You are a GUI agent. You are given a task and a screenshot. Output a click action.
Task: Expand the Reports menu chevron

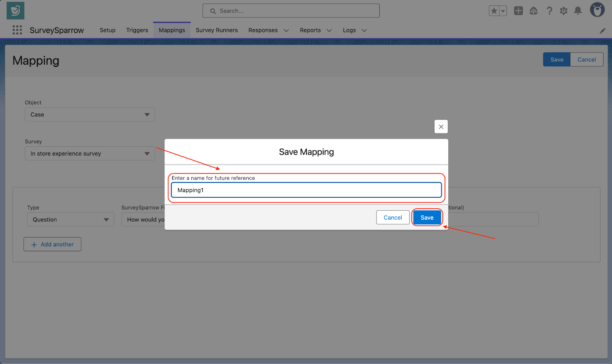pos(329,31)
